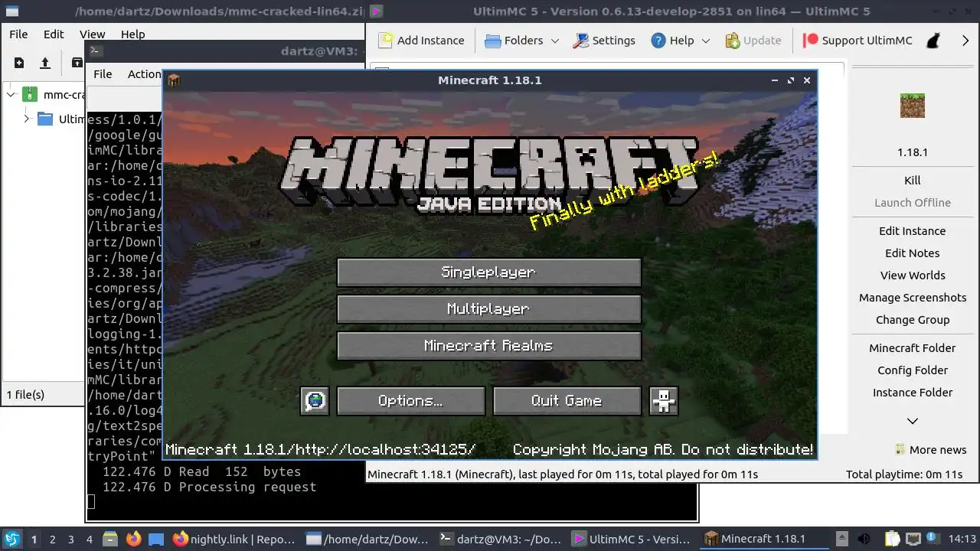
Task: Select the mmc-cracked zip archive icon
Action: click(29, 95)
